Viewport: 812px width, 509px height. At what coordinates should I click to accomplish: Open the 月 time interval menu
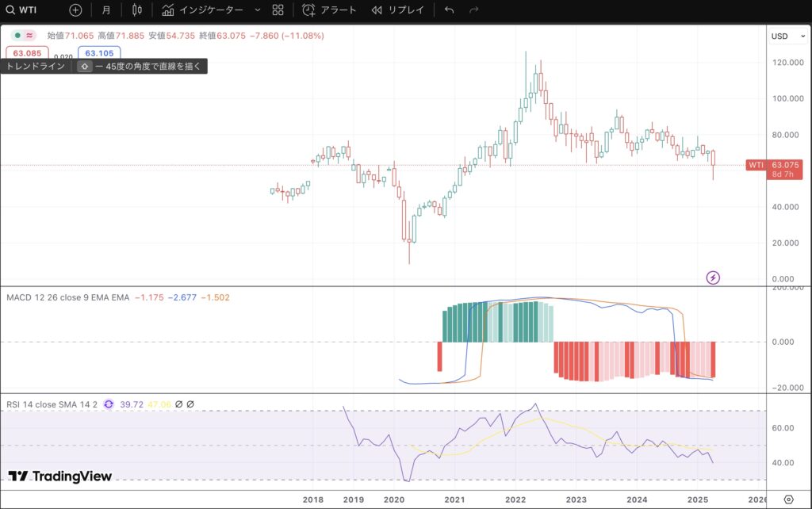(106, 10)
